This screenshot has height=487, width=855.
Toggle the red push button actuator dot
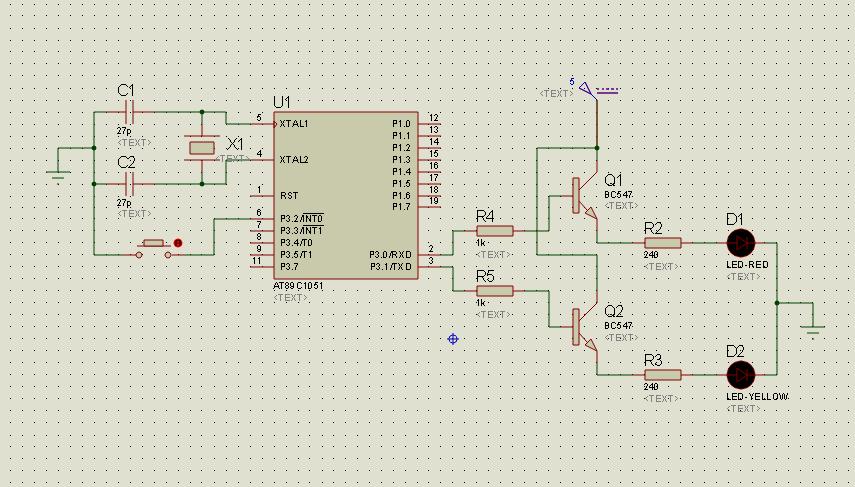pos(178,243)
